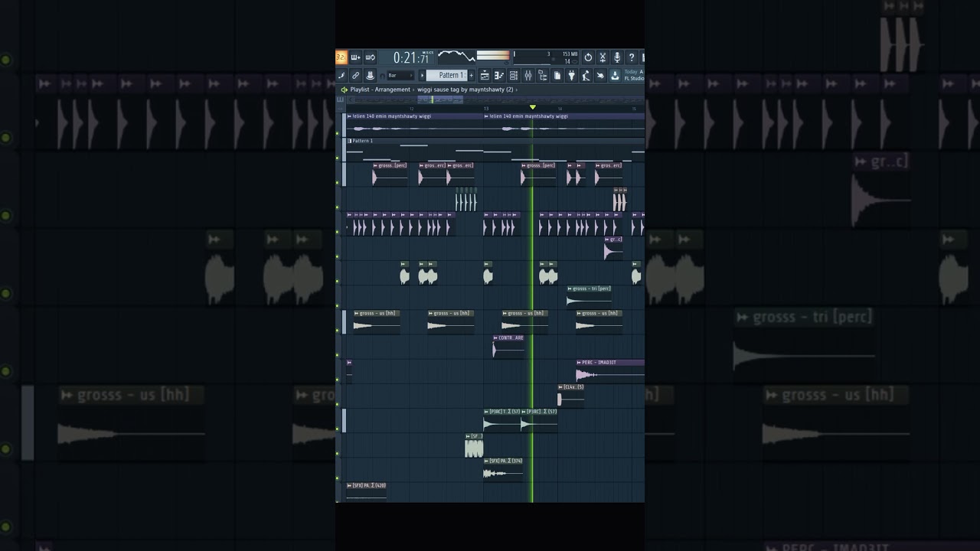Open clip menu arrow of [CL4x..(5)

(x=560, y=386)
